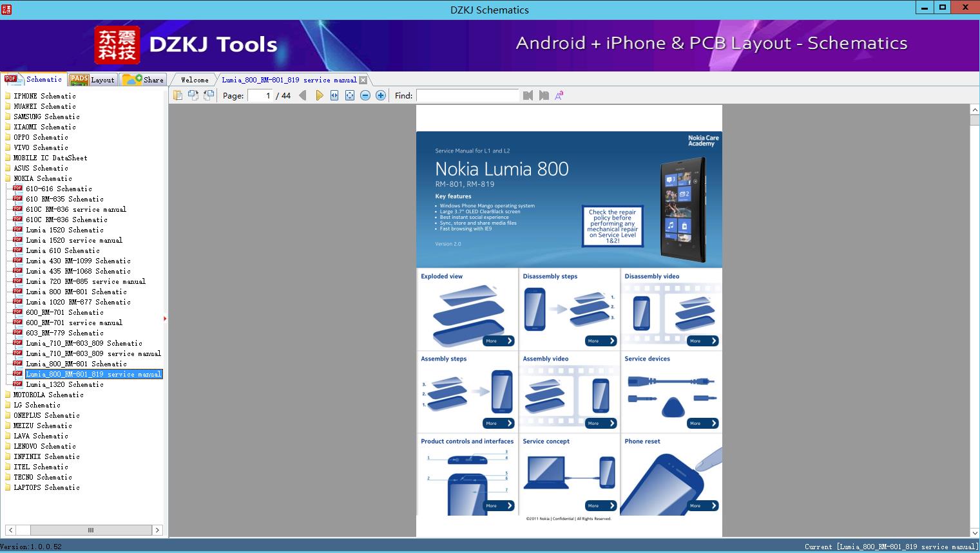Close the Lumia_800 service manual tab
This screenshot has width=980, height=553.
pos(363,80)
